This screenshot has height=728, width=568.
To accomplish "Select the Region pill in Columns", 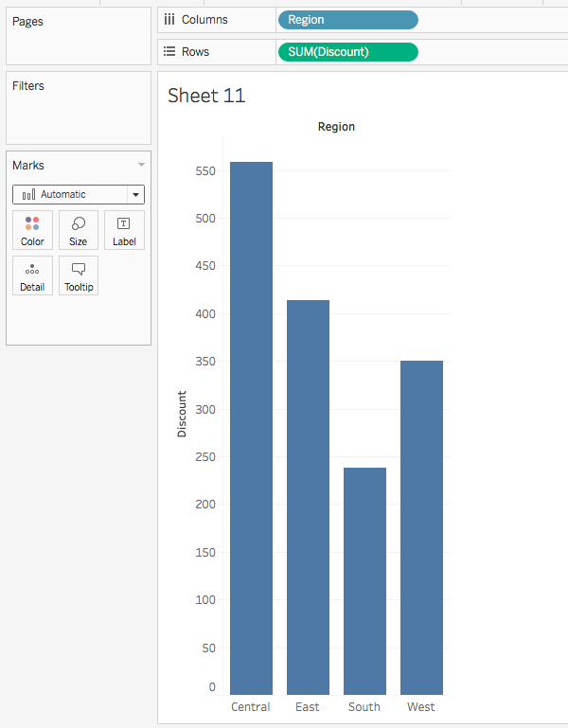I will 347,20.
